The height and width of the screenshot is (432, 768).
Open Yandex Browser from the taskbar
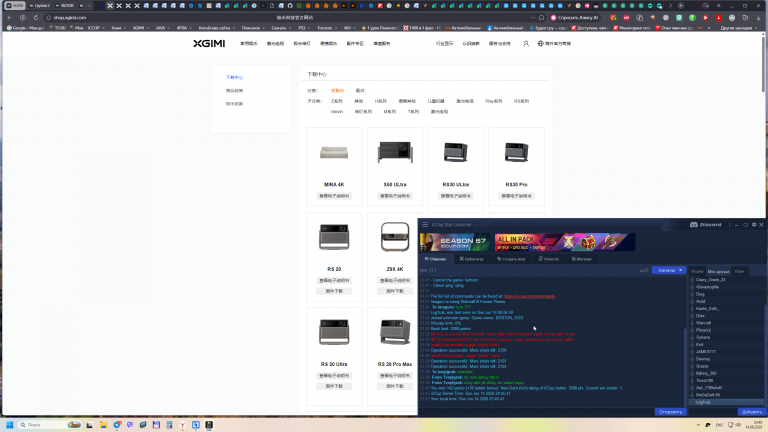coord(182,425)
